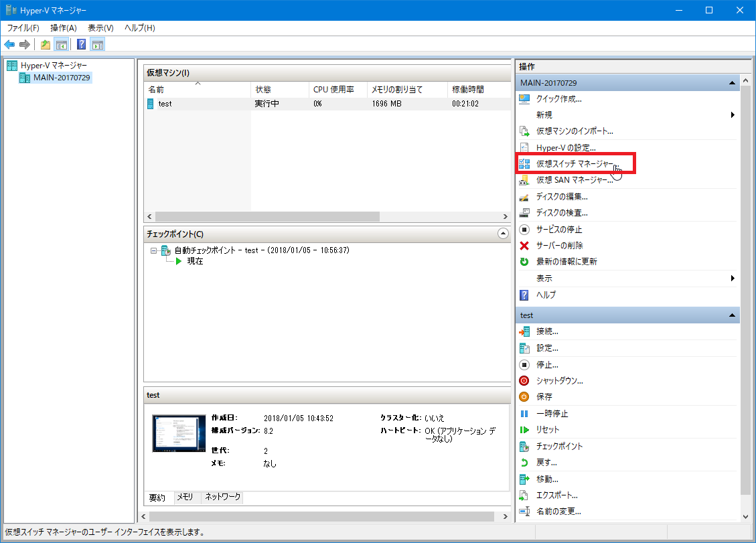Click the test VM screen thumbnail
Image resolution: width=756 pixels, height=543 pixels.
[179, 433]
